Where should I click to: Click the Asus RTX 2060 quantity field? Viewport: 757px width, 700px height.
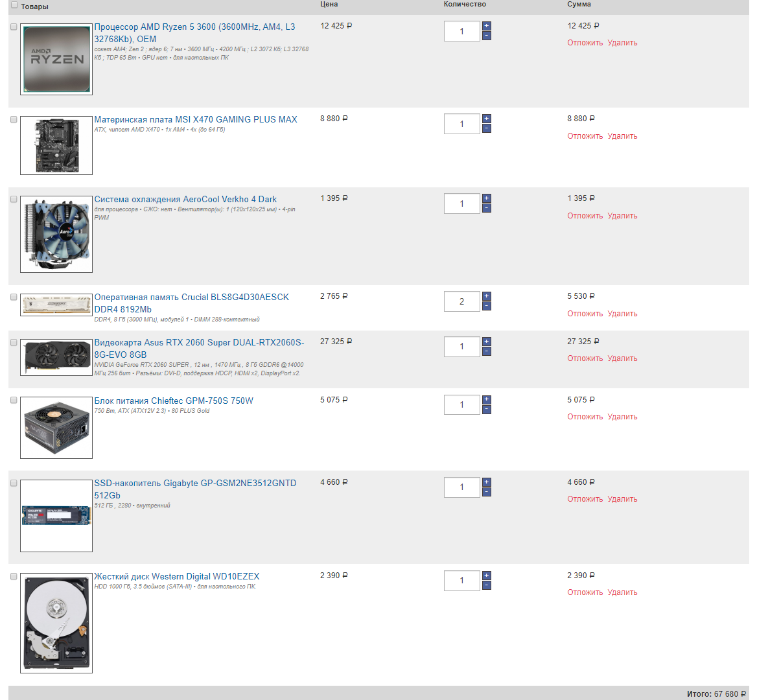(462, 347)
